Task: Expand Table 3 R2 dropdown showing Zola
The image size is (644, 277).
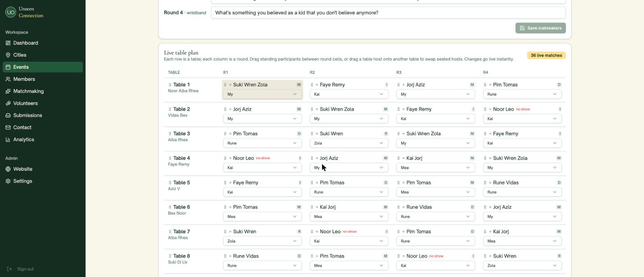Action: pyautogui.click(x=349, y=143)
